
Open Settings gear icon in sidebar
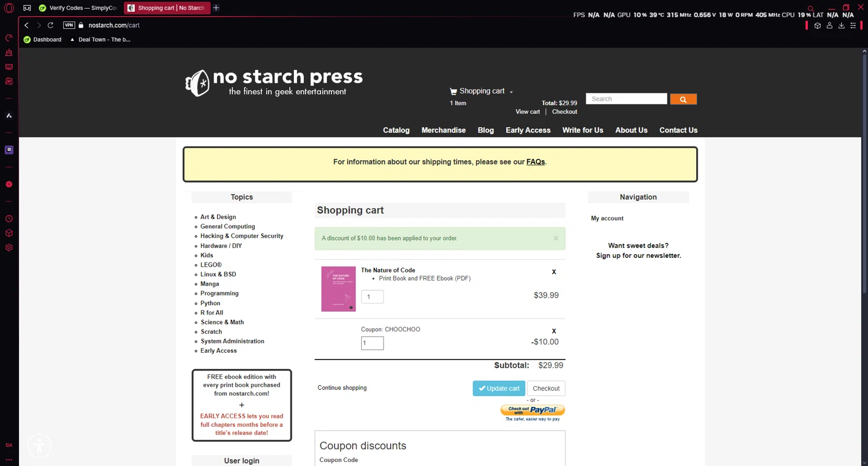[x=9, y=247]
